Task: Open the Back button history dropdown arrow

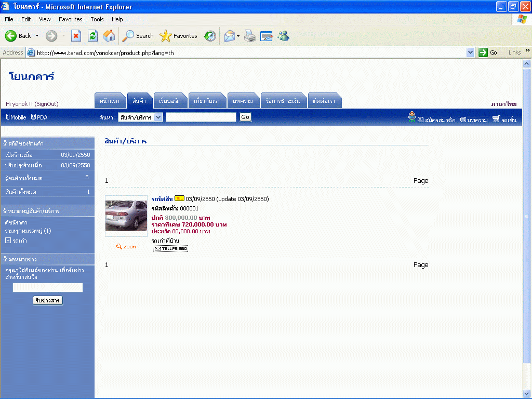Action: (37, 36)
